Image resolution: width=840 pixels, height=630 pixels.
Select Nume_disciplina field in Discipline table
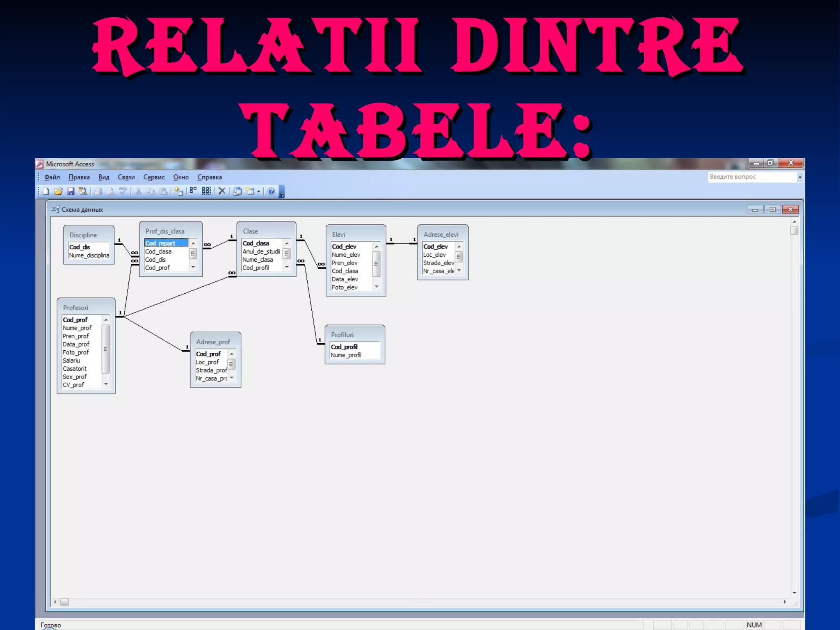point(89,255)
